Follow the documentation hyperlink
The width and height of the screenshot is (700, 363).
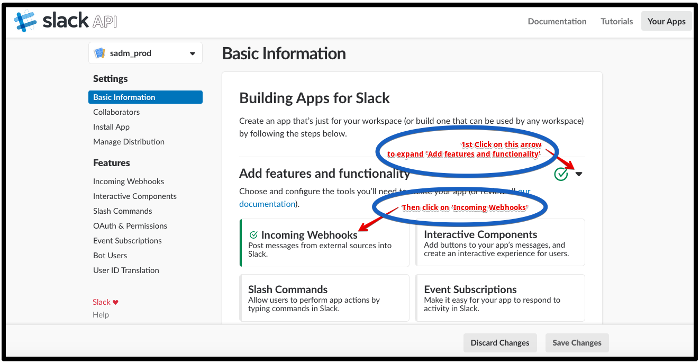[267, 204]
